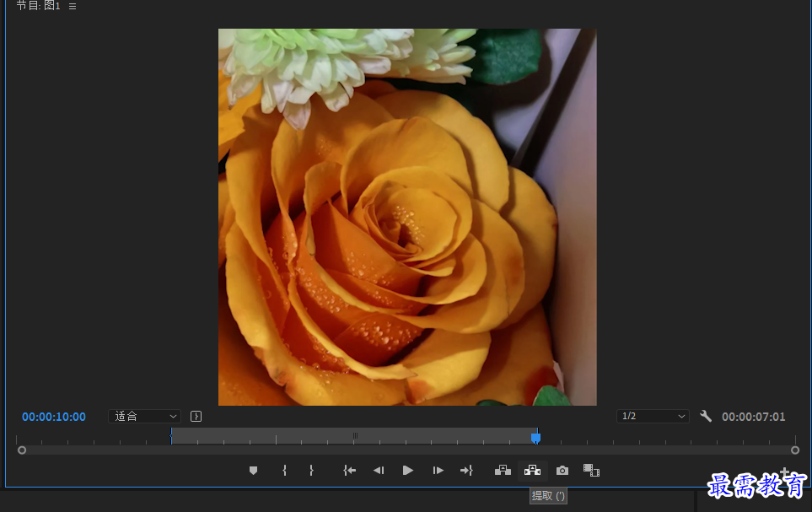
Task: Open the comparison view button
Action: click(591, 471)
